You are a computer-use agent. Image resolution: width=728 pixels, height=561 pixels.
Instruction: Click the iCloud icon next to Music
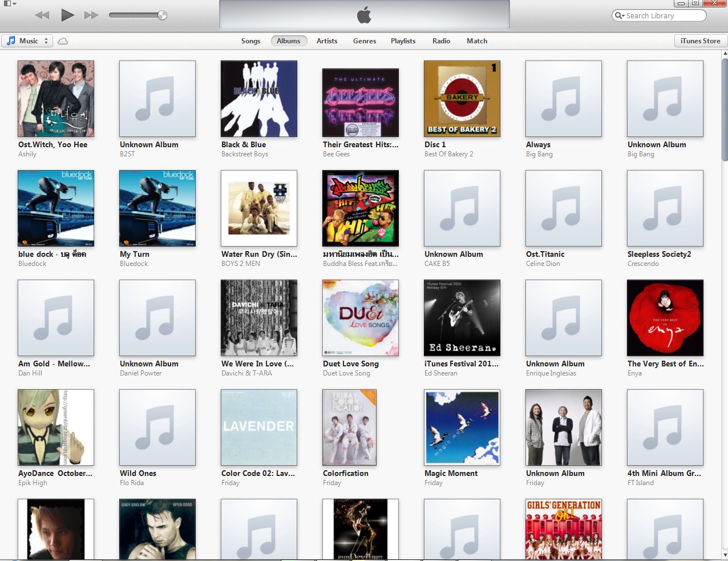63,41
